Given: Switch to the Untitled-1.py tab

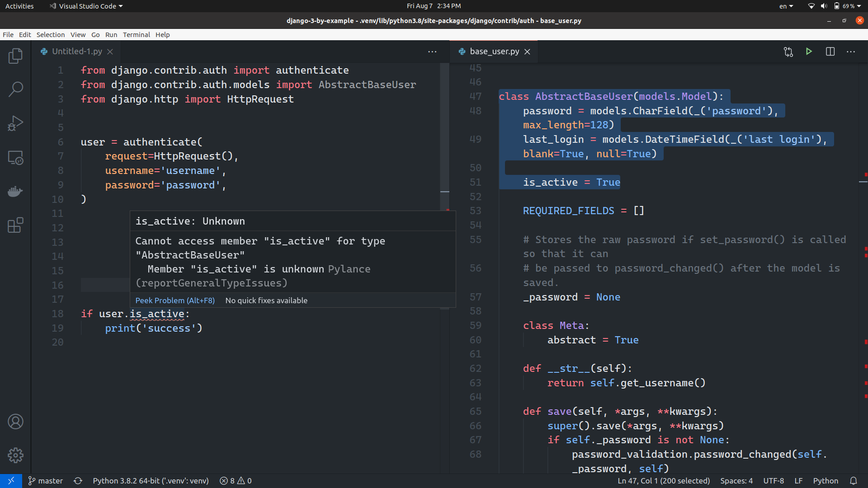Looking at the screenshot, I should click(x=77, y=52).
